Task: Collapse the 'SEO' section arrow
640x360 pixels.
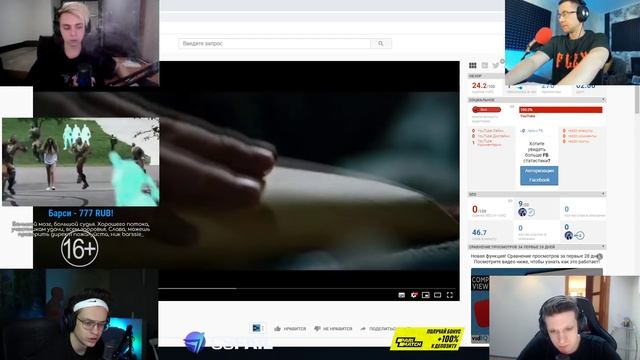Action: coord(603,194)
